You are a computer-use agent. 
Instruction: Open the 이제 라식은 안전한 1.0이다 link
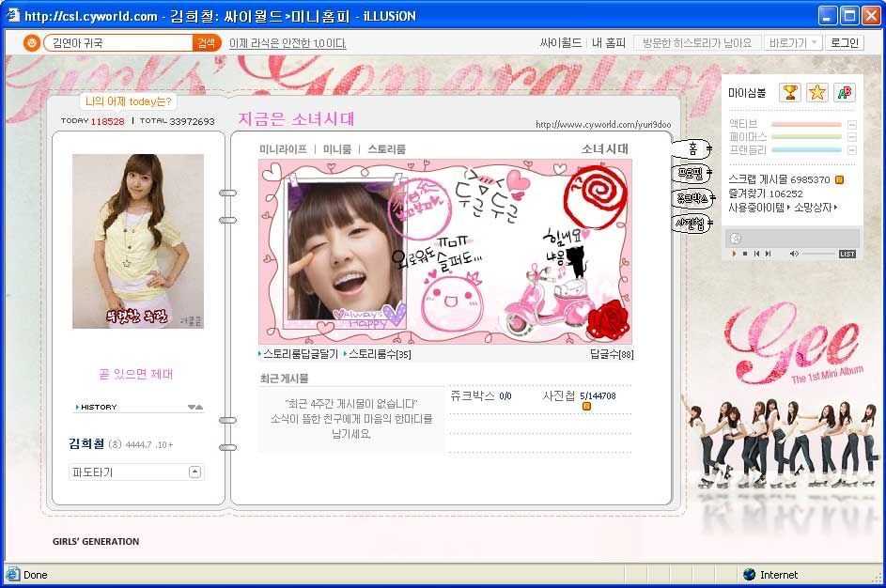click(x=288, y=43)
